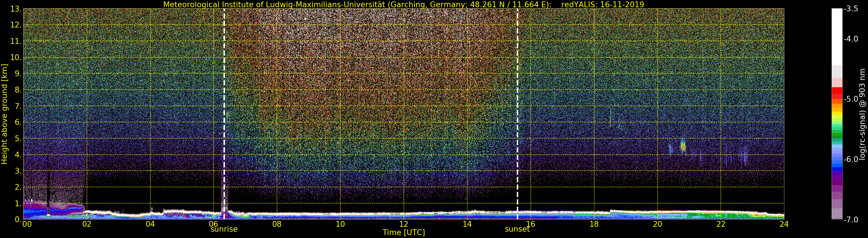Click the height axis tick label 7.
Image resolution: width=868 pixels, height=238 pixels.
point(18,106)
